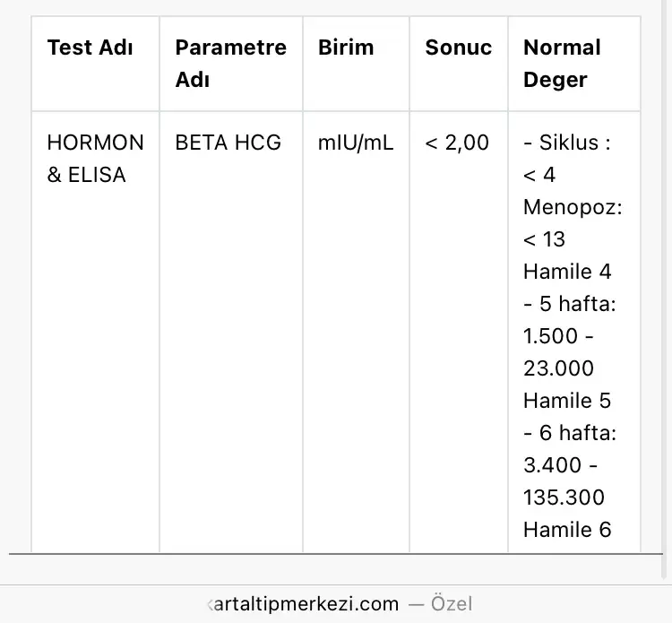Tap the kartaltipmerkezi.com address bar
672x623 pixels.
[303, 603]
